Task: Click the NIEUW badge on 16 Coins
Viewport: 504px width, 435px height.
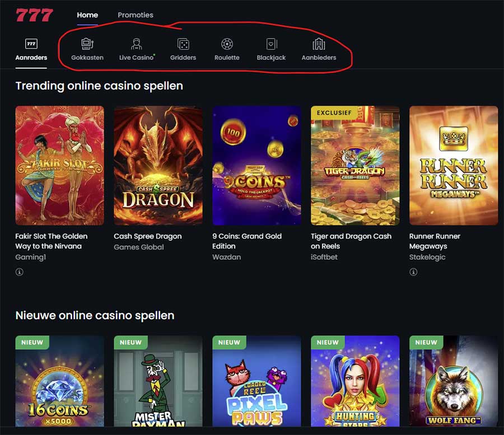Action: pyautogui.click(x=32, y=343)
